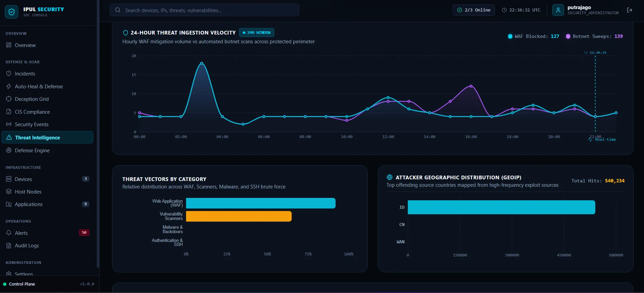Click the Audit Logs file icon
Viewport: 644px width, 293px height.
9,245
